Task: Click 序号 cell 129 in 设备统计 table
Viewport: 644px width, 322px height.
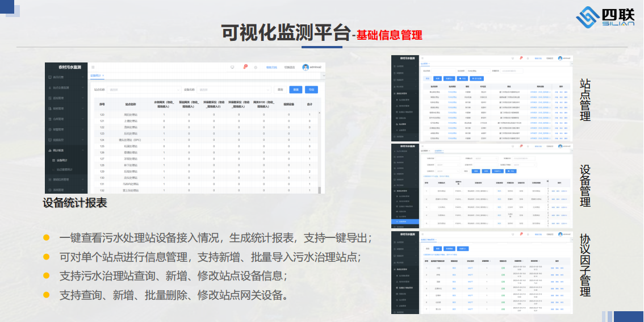Action: (102, 172)
